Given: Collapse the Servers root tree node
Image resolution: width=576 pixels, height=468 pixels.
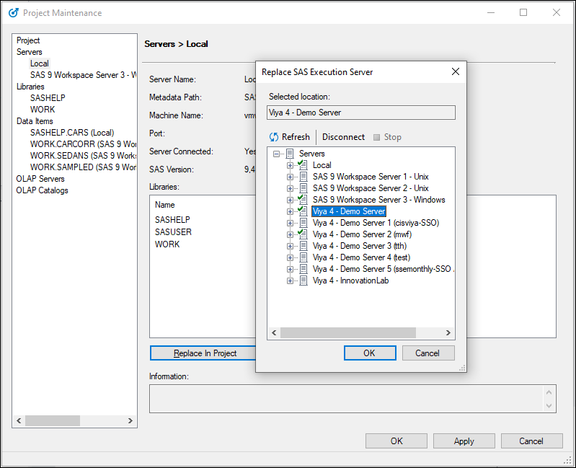Looking at the screenshot, I should click(x=276, y=154).
